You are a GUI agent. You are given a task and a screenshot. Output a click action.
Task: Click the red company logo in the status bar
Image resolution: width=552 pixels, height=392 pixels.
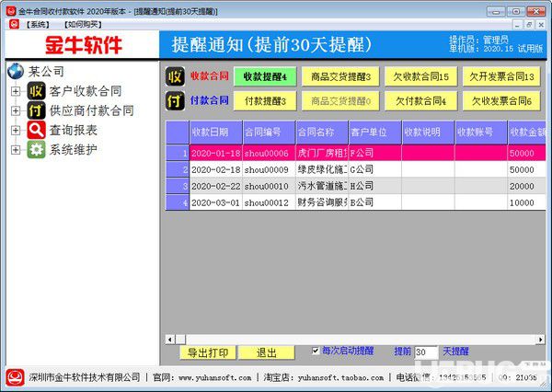pyautogui.click(x=15, y=377)
